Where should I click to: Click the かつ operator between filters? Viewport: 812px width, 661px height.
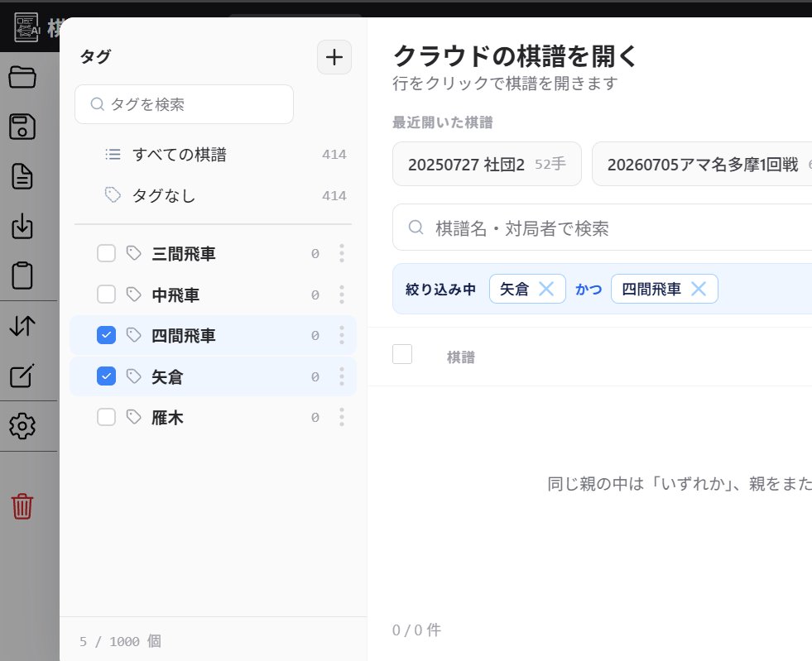click(589, 289)
